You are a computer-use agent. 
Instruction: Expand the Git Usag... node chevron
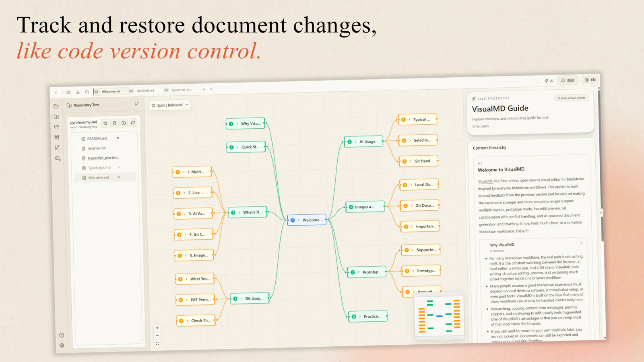tap(242, 298)
